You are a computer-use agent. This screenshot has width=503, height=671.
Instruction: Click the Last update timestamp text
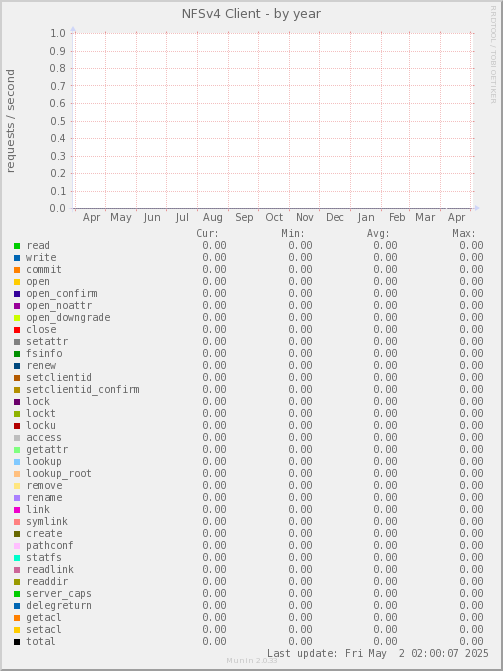pyautogui.click(x=378, y=653)
